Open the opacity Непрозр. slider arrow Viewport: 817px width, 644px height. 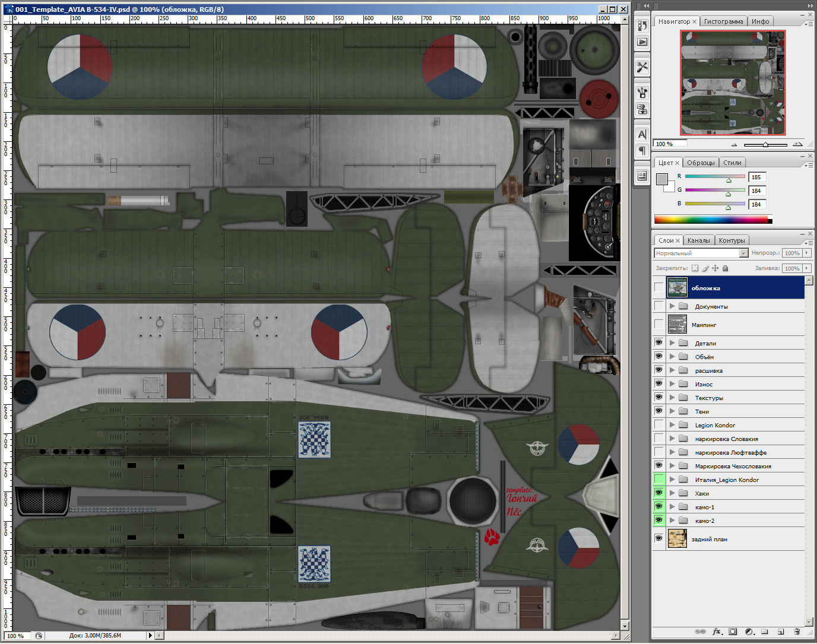[x=807, y=253]
